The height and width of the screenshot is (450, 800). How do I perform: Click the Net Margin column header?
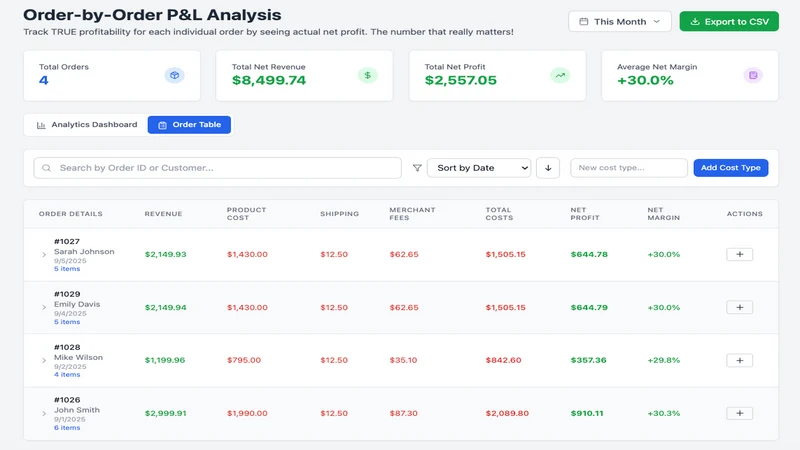click(x=663, y=214)
